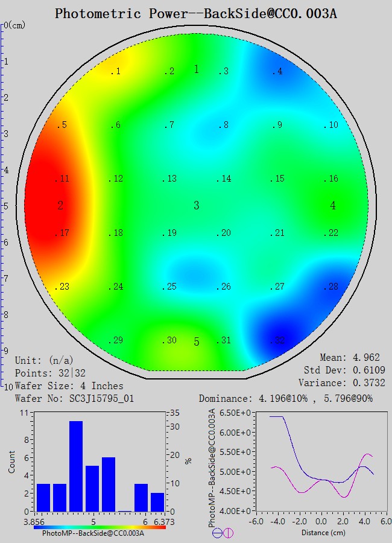Click the magenta vertical cross-section circle icon
The image size is (392, 543).
[228, 533]
